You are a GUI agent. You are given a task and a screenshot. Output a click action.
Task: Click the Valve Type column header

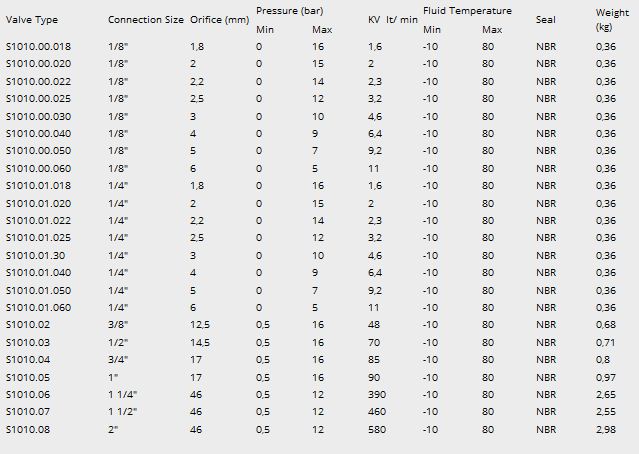point(32,20)
